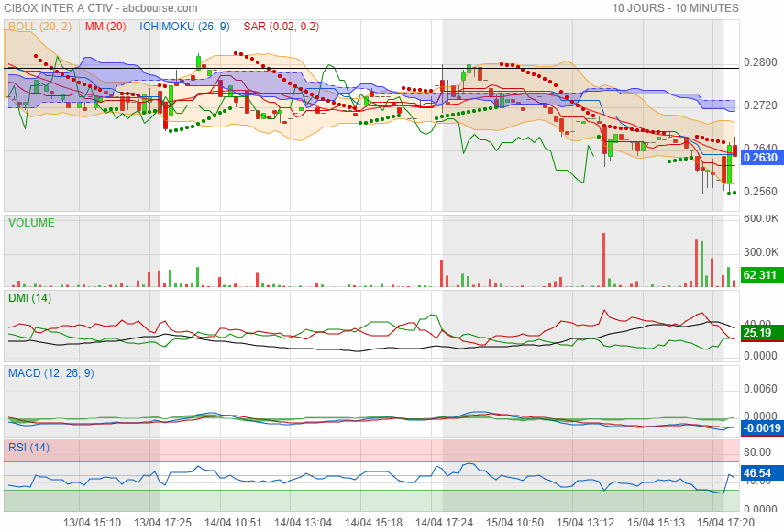Click the RSI (14) indicator label
The width and height of the screenshot is (784, 532).
tap(29, 448)
